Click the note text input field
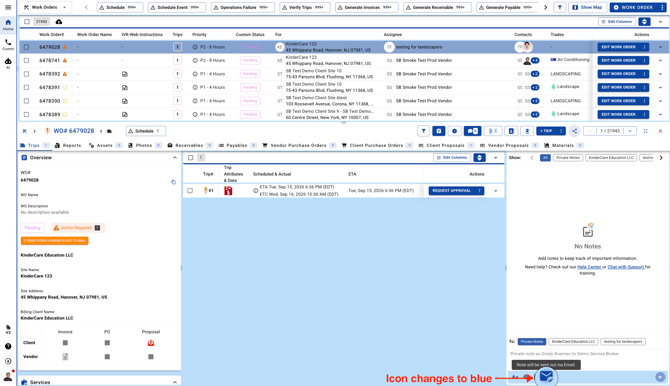 [588, 354]
